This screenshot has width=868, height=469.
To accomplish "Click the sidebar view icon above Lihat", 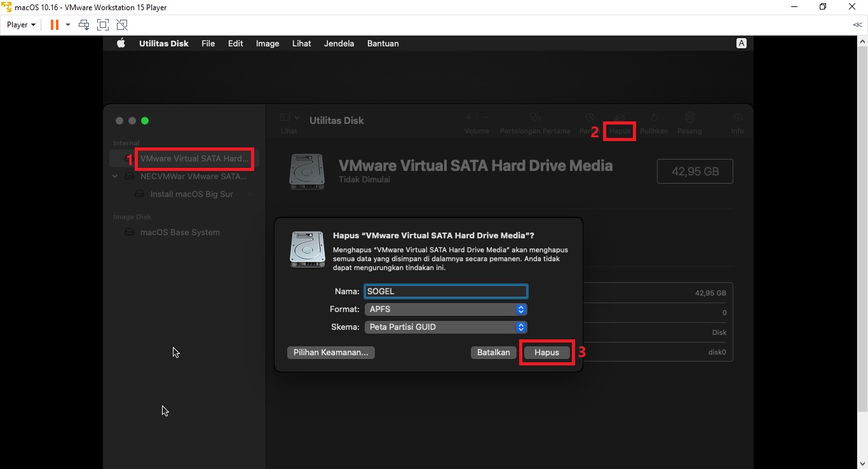I will click(x=285, y=118).
